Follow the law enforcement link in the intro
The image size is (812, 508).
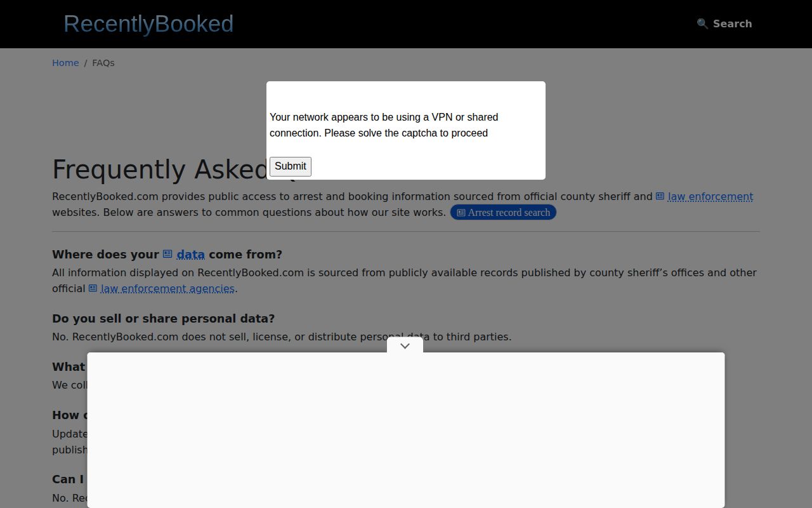click(710, 197)
